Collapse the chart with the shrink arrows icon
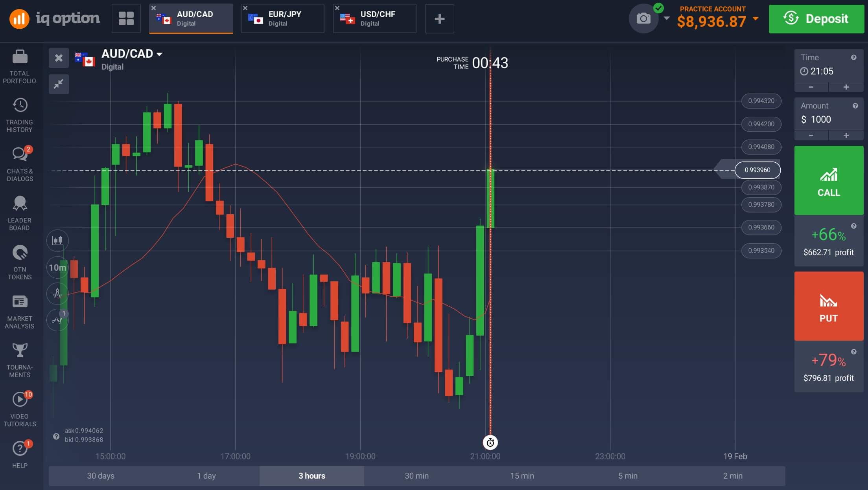 click(59, 84)
